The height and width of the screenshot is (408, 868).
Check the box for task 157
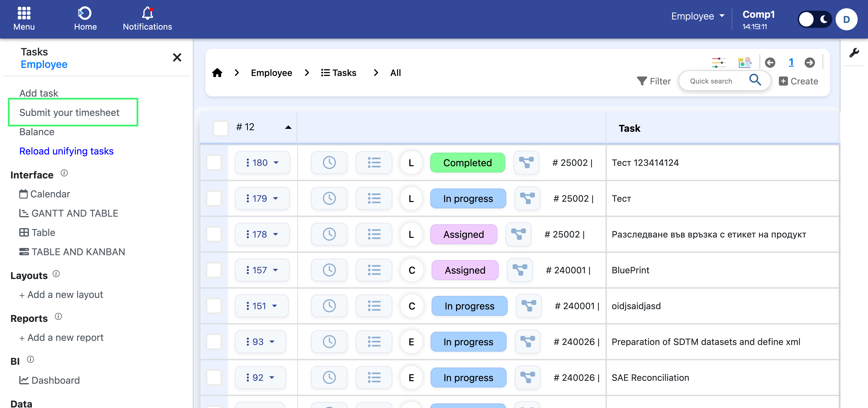click(214, 270)
